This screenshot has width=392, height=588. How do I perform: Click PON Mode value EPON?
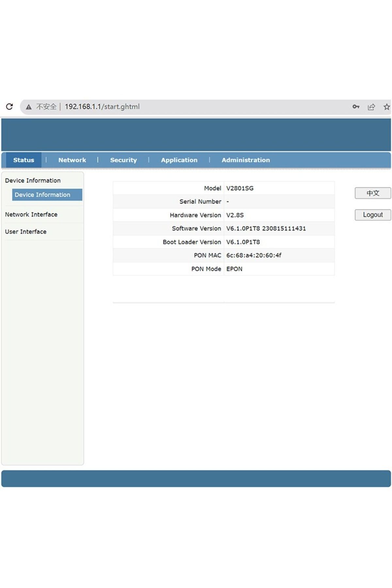pyautogui.click(x=234, y=269)
